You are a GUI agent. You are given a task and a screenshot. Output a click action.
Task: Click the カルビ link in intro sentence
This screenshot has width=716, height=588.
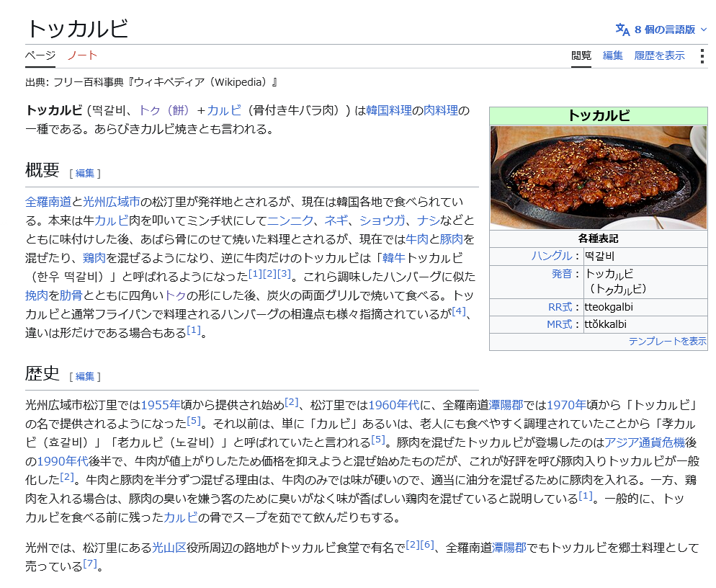224,110
